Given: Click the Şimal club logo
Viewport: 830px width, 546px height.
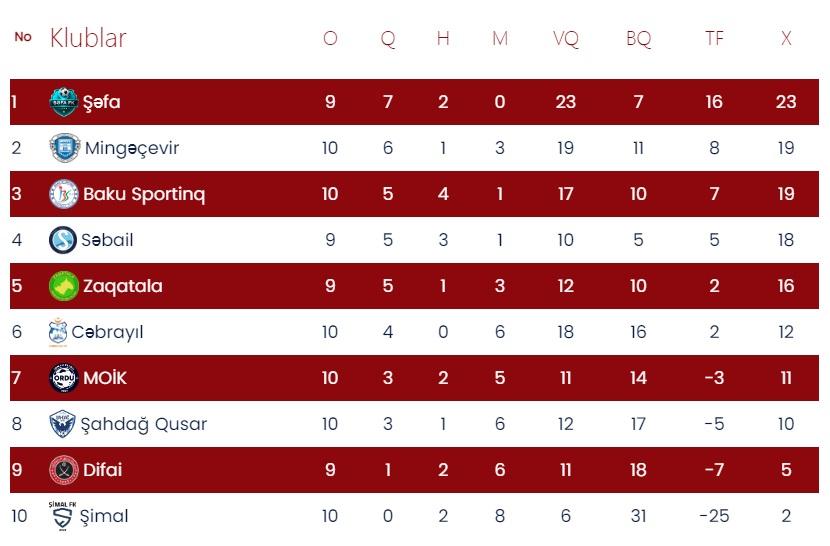Looking at the screenshot, I should click(x=63, y=515).
